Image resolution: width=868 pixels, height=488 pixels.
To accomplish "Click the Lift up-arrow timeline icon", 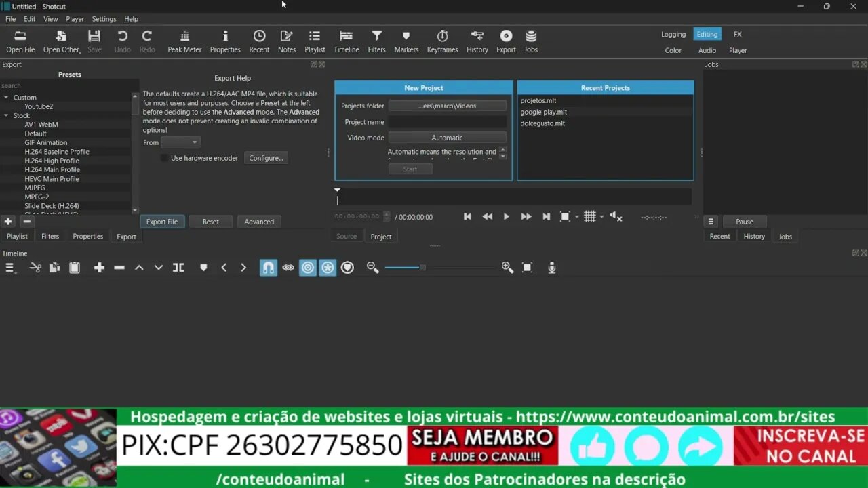I will click(x=139, y=268).
